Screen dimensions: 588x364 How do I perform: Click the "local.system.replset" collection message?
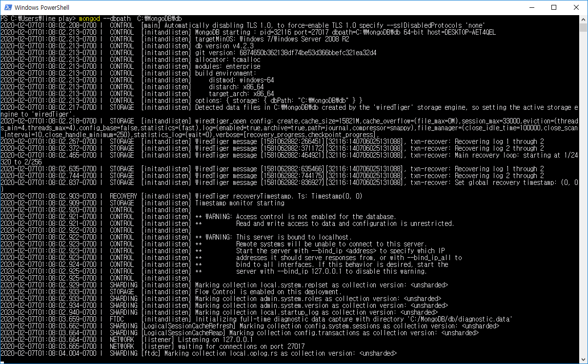(322, 285)
